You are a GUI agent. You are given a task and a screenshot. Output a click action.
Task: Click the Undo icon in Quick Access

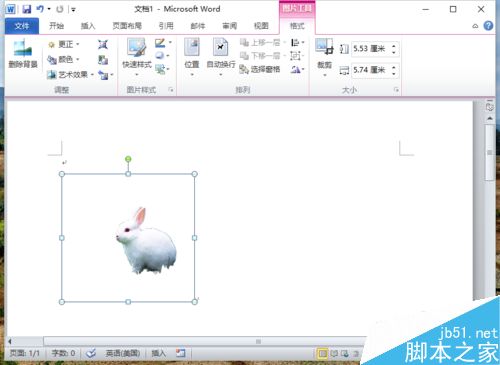pos(40,9)
